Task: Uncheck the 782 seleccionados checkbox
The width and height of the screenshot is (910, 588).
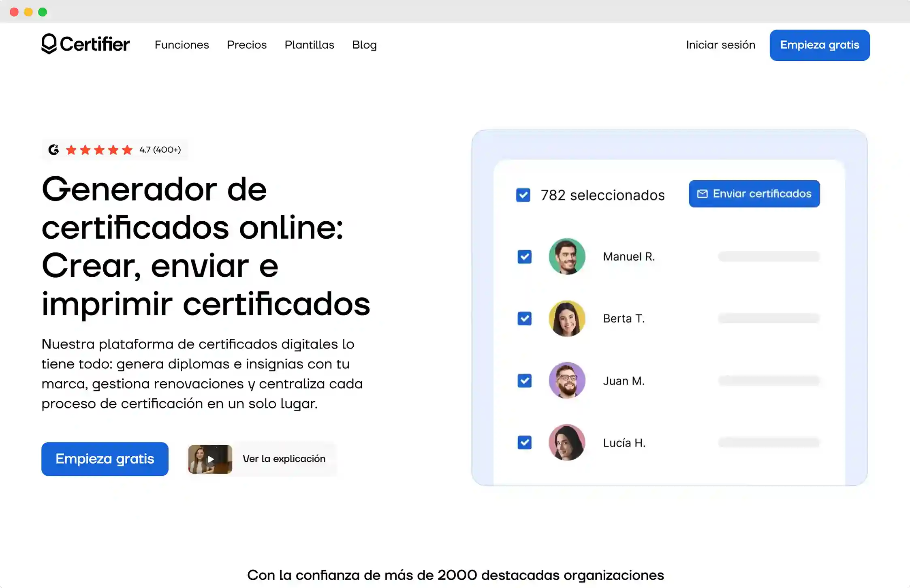Action: 523,195
